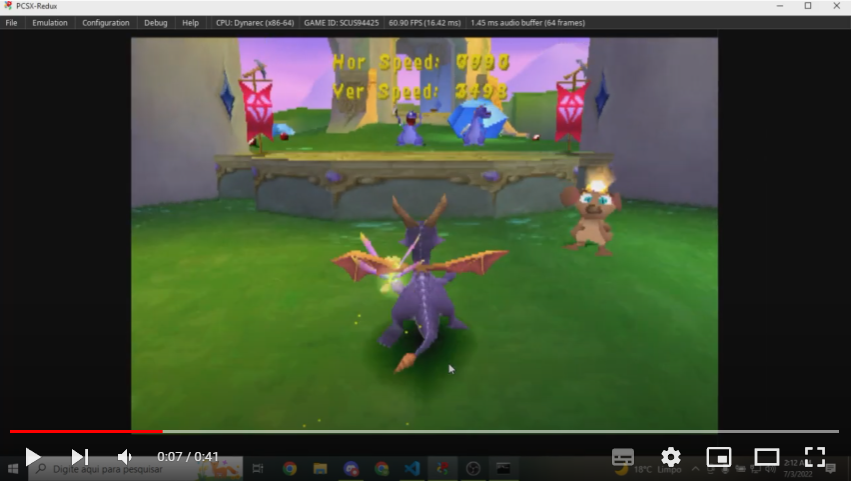Screen dimensions: 851x481
Task: Minimize the PCSX-Redux window
Action: tap(780, 6)
